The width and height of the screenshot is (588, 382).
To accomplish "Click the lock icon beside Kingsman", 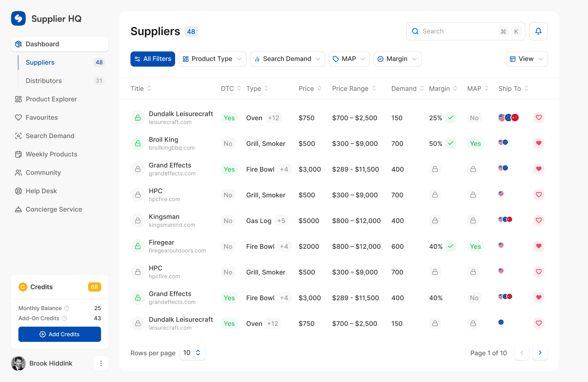I will click(x=138, y=220).
